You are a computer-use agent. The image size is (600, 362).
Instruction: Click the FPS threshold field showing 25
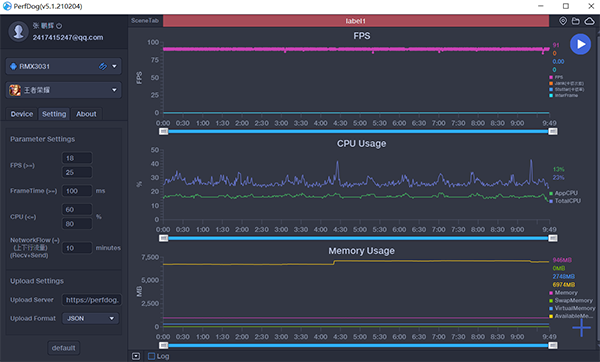click(x=77, y=172)
